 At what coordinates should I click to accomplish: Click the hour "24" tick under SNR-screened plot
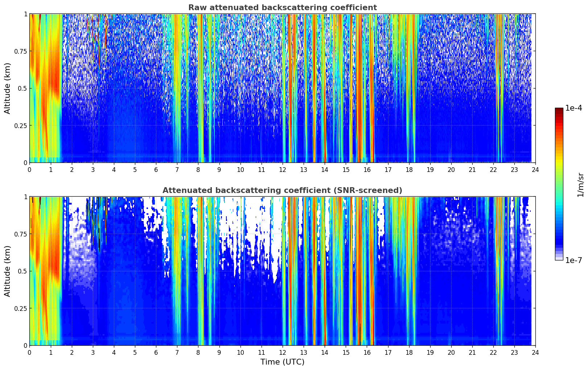coord(535,352)
